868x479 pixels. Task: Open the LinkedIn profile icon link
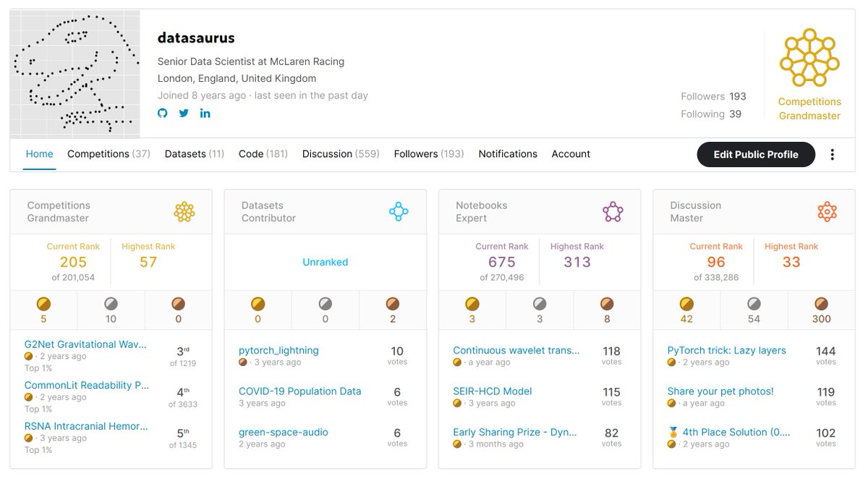(x=205, y=113)
